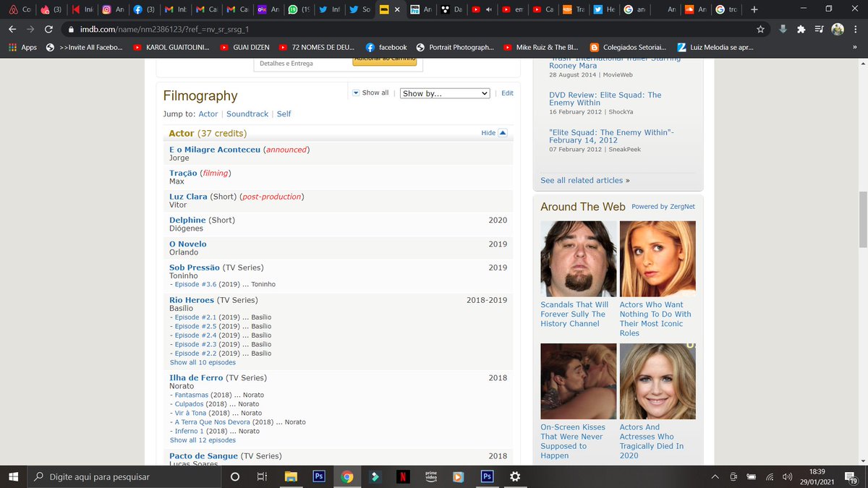
Task: Open 'DVD Review: Elite Squad' article
Action: click(x=605, y=99)
